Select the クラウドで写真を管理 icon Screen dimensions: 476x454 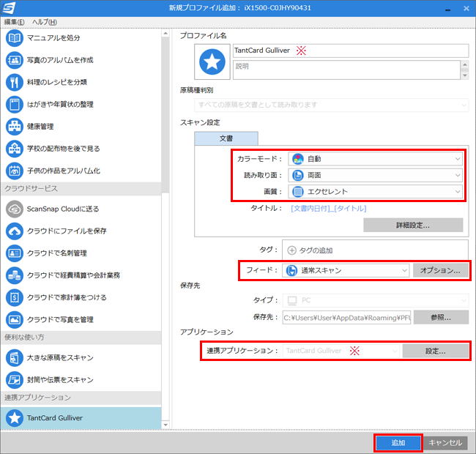[14, 319]
